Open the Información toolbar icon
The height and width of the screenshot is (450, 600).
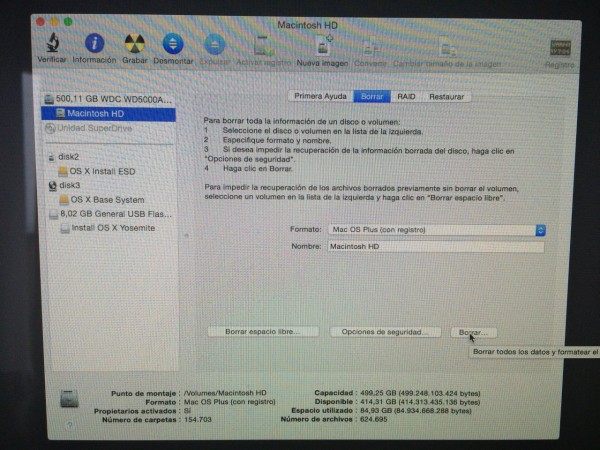point(94,43)
